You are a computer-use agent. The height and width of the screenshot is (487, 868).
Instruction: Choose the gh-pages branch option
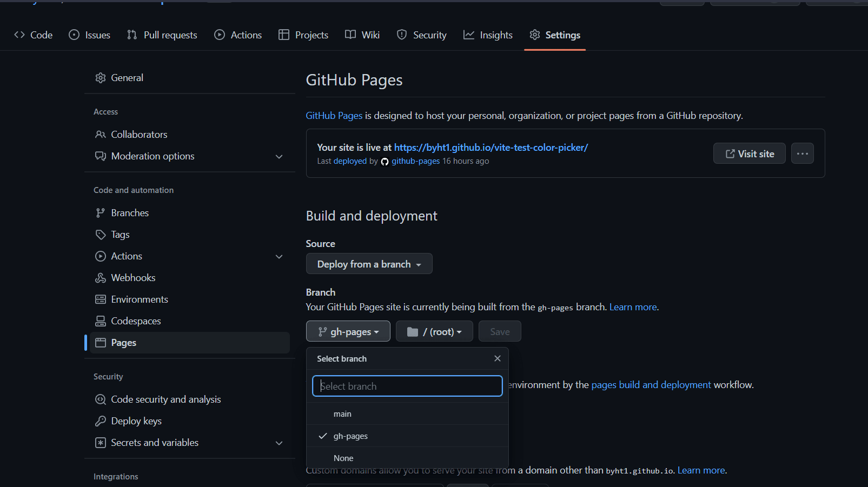(407, 436)
